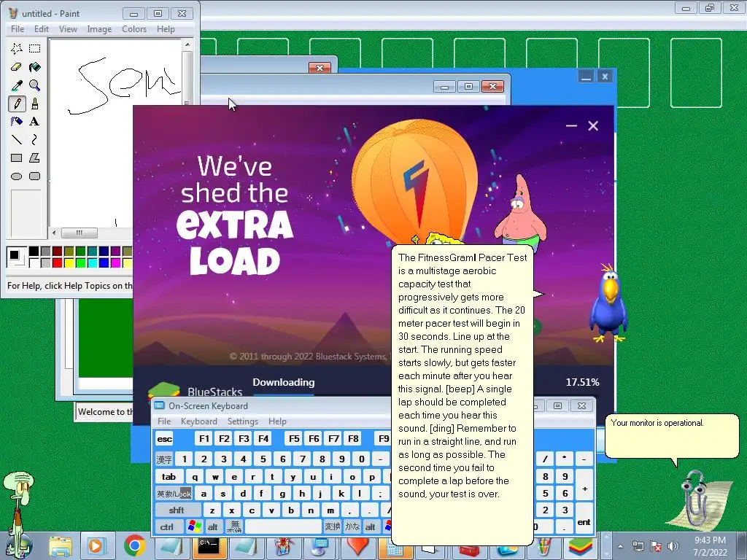Screen dimensions: 747x560
Task: Open the Help menu in Paint
Action: pos(166,29)
